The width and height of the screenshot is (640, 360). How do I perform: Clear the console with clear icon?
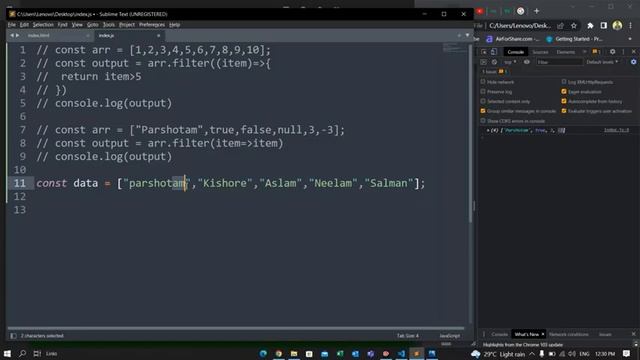494,62
